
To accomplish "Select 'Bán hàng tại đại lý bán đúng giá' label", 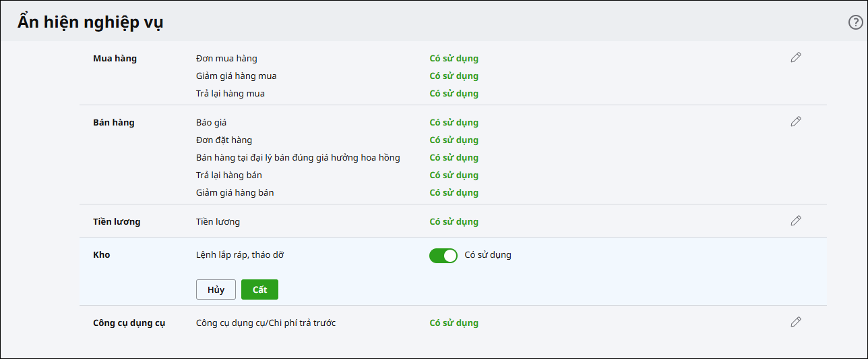I will pos(297,158).
